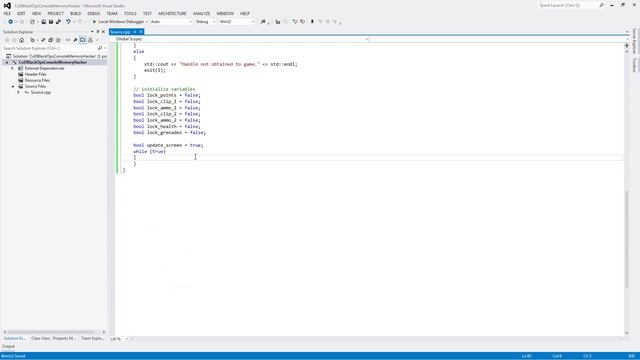The image size is (640, 360).
Task: Click Solution Explorer Sync with Active Document icon
Action: (32, 40)
